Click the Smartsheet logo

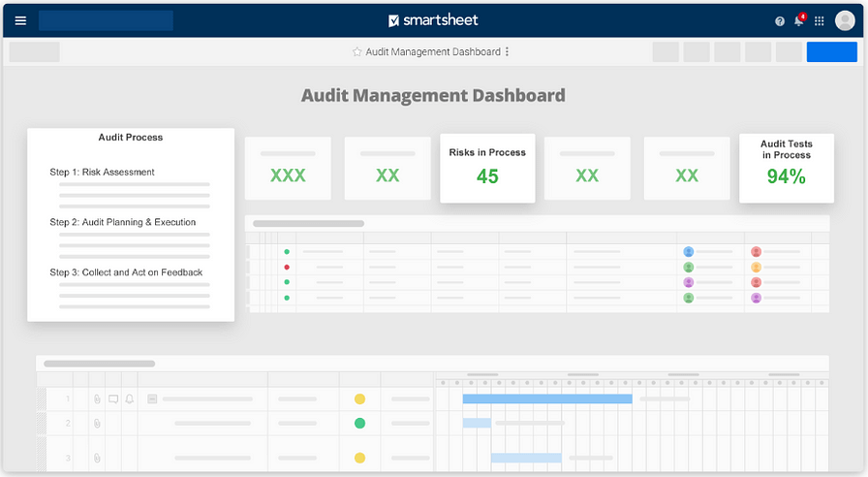[x=433, y=20]
